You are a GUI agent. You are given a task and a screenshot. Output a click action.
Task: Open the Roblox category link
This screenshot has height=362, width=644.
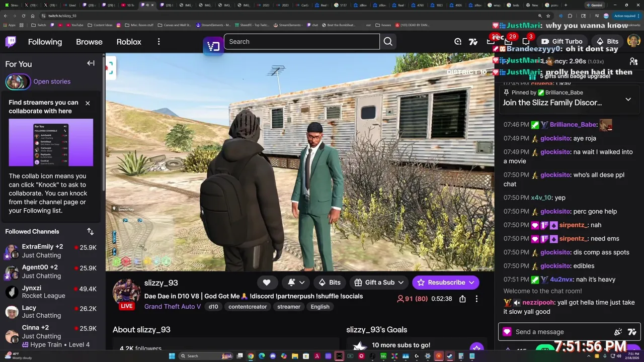129,42
